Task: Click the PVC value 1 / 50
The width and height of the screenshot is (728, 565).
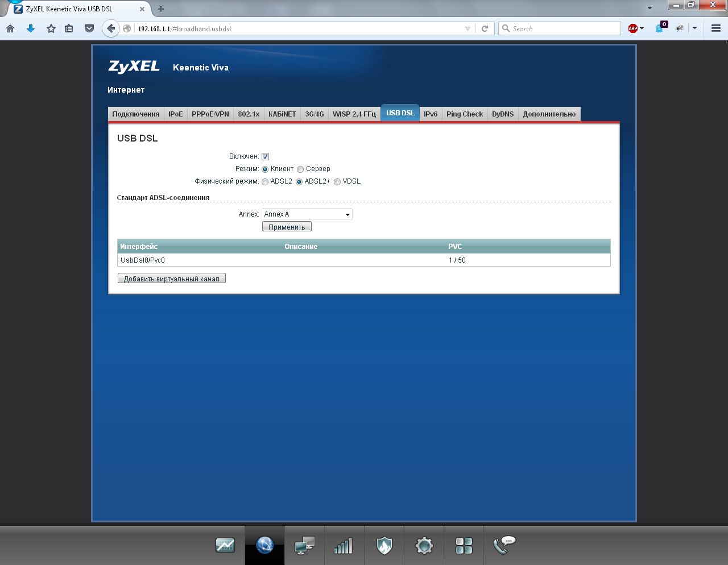Action: (457, 260)
